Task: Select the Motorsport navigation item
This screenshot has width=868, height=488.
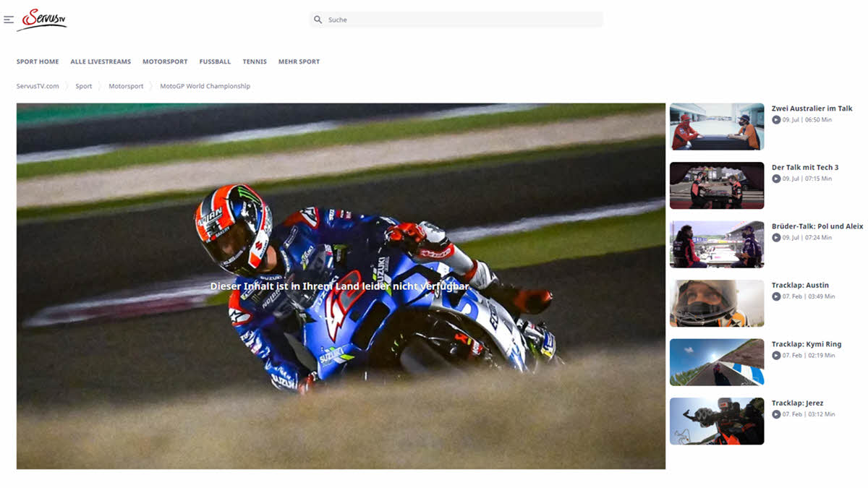Action: click(165, 62)
